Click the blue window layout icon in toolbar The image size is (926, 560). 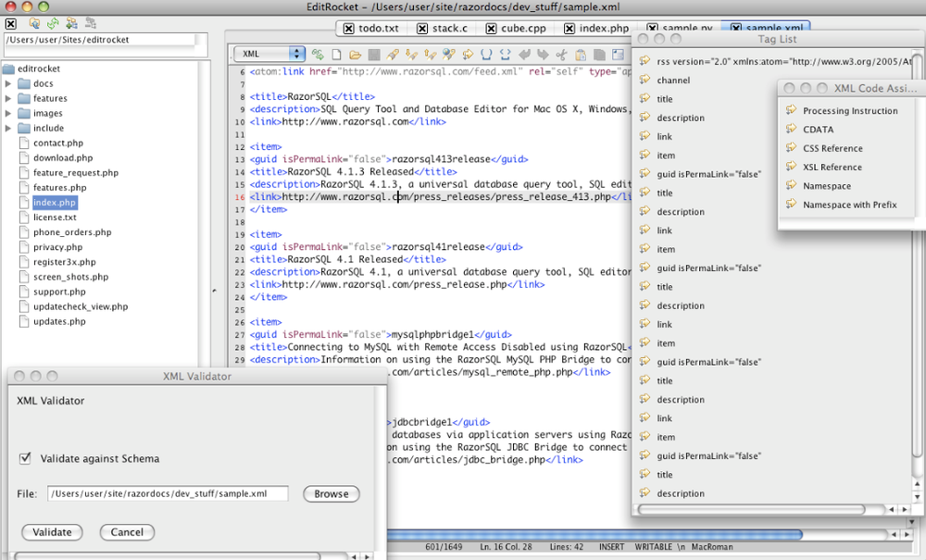[x=618, y=55]
